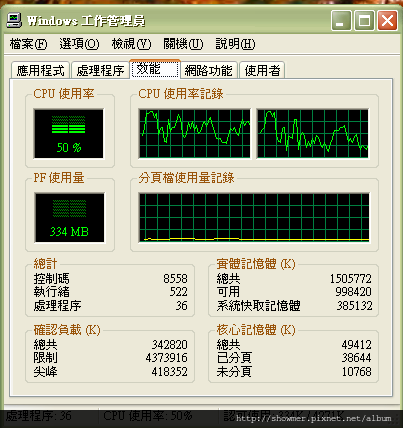Click the 確認負載 (K) heading

coord(67,330)
